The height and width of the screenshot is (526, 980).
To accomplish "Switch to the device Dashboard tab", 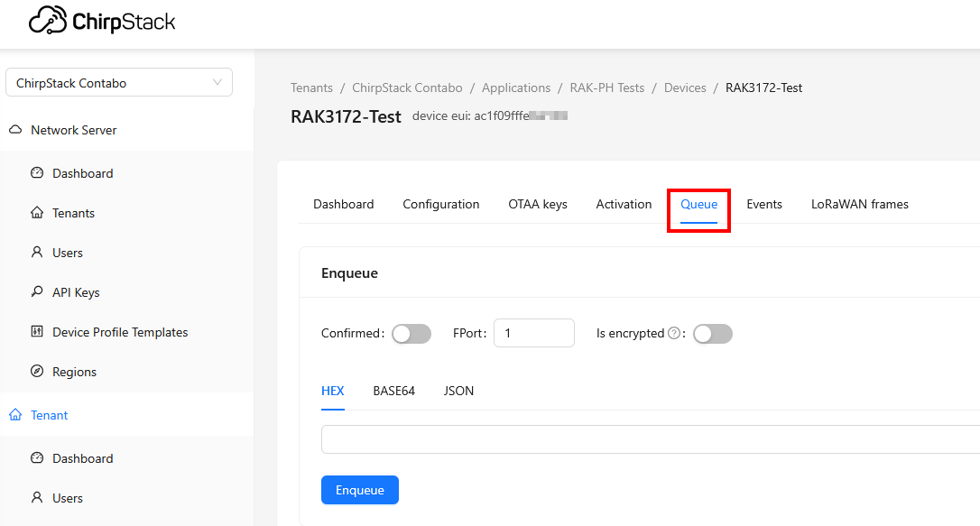I will click(x=343, y=204).
